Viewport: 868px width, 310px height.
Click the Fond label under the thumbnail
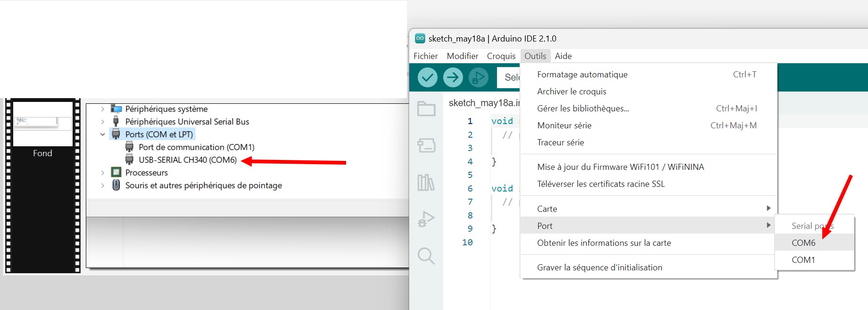(x=42, y=153)
